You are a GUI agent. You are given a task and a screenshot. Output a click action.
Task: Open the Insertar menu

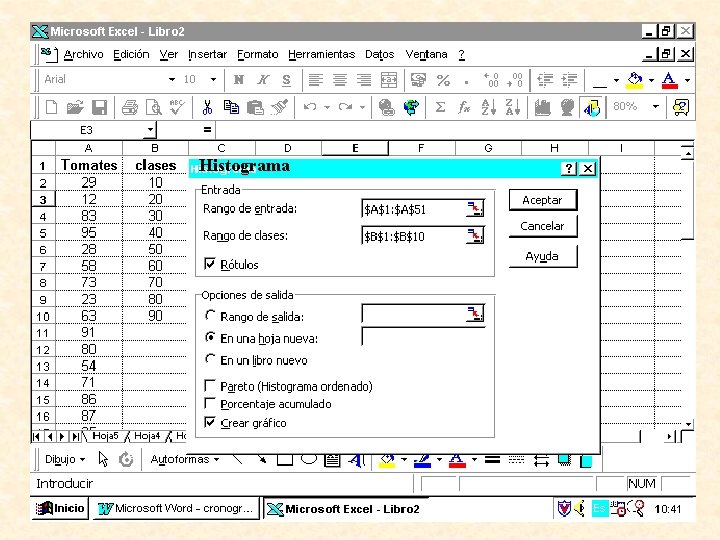point(208,54)
